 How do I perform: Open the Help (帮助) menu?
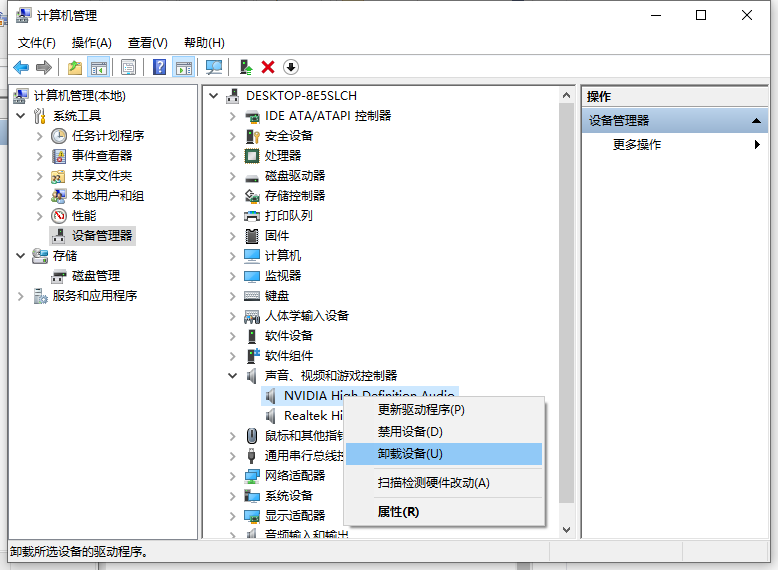pyautogui.click(x=204, y=43)
